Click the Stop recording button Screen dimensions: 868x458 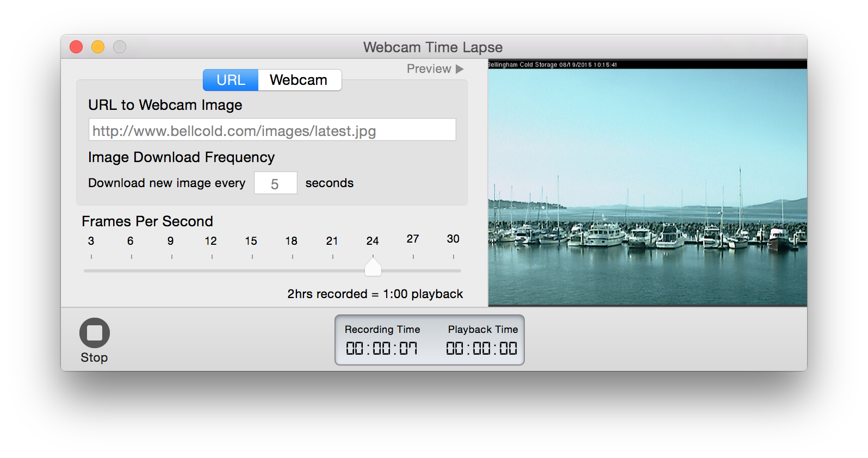pos(95,333)
